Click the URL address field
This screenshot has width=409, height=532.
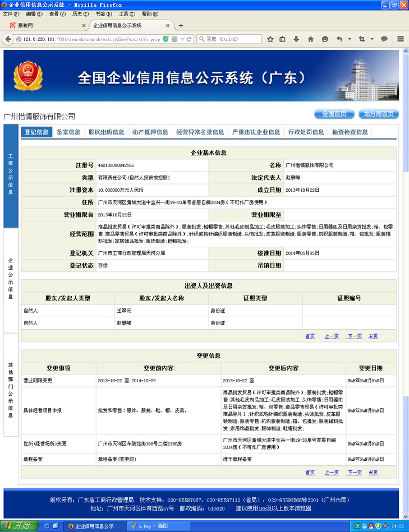pyautogui.click(x=91, y=39)
